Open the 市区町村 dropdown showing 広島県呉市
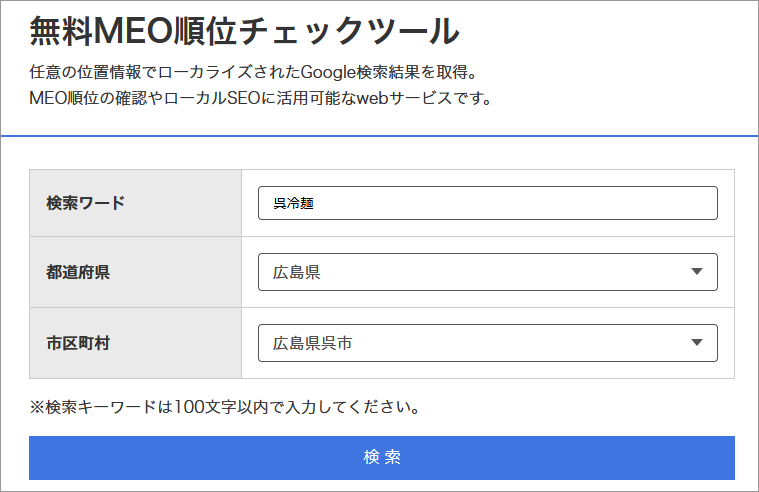The height and width of the screenshot is (492, 759). (487, 343)
